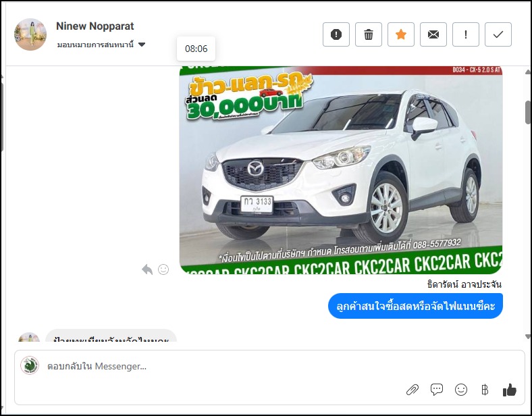Mark conversation as spam icon

click(336, 34)
